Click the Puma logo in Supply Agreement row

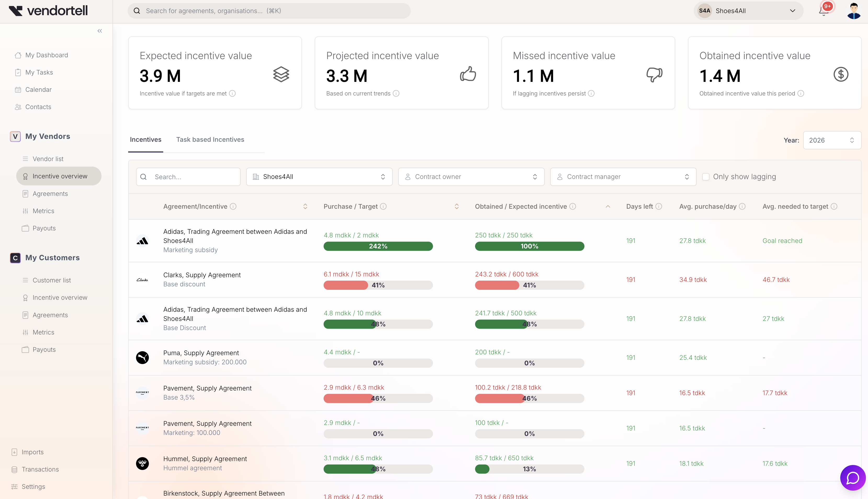(x=142, y=358)
